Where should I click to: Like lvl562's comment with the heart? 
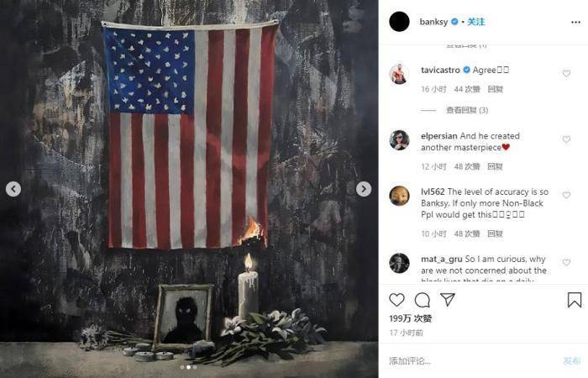click(x=566, y=195)
